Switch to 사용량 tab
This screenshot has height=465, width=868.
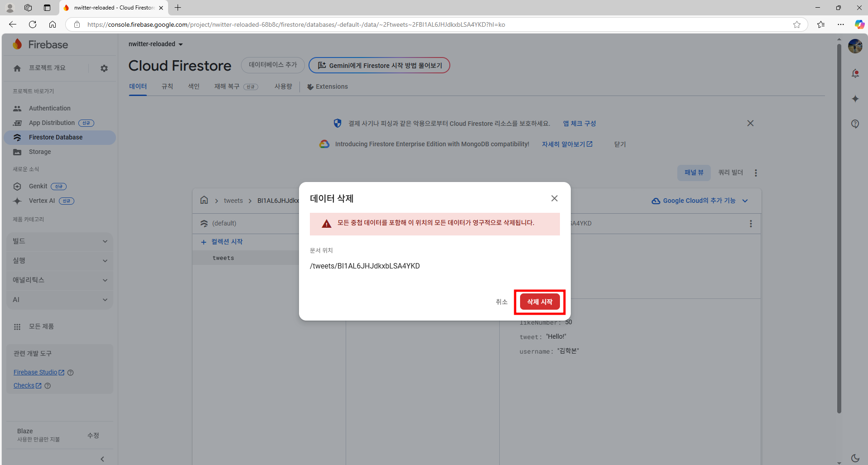click(283, 86)
